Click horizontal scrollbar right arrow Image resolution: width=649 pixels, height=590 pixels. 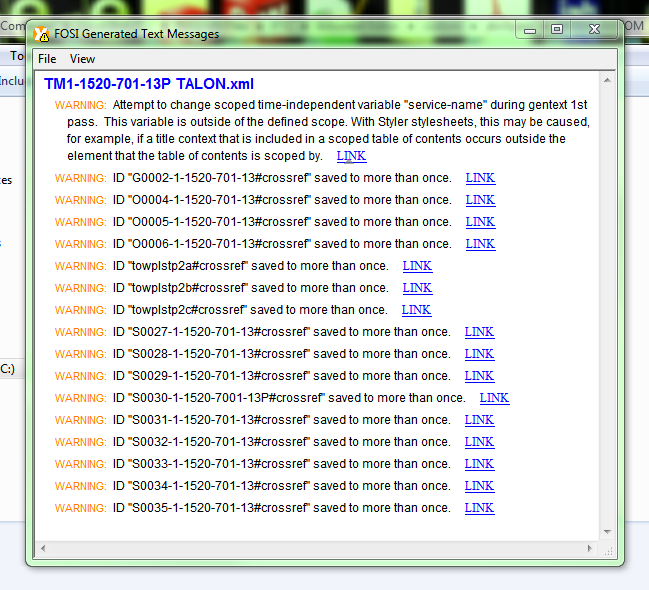pyautogui.click(x=589, y=549)
